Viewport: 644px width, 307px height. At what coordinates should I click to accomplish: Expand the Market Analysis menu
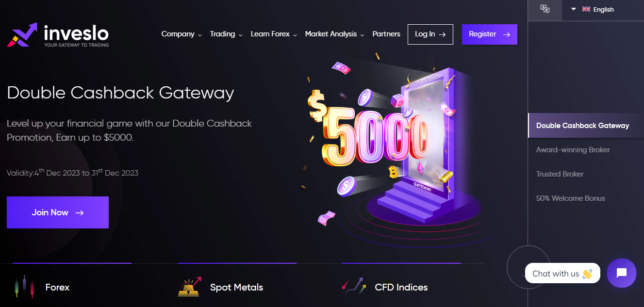point(335,34)
